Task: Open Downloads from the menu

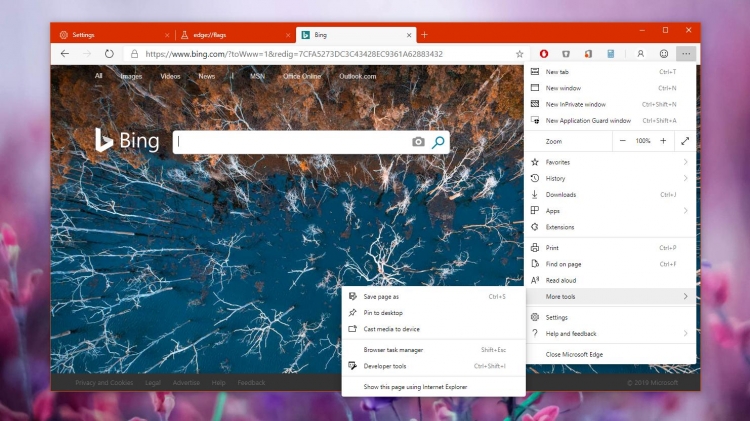Action: click(610, 195)
